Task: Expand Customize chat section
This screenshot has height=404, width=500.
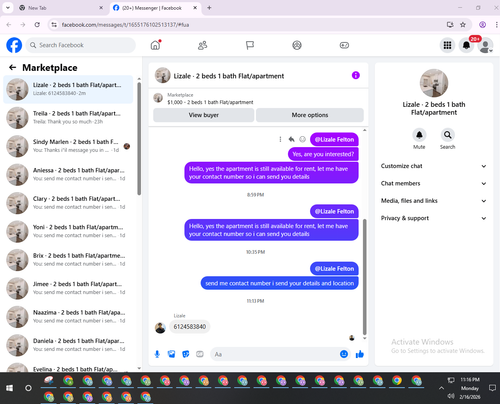Action: (434, 166)
